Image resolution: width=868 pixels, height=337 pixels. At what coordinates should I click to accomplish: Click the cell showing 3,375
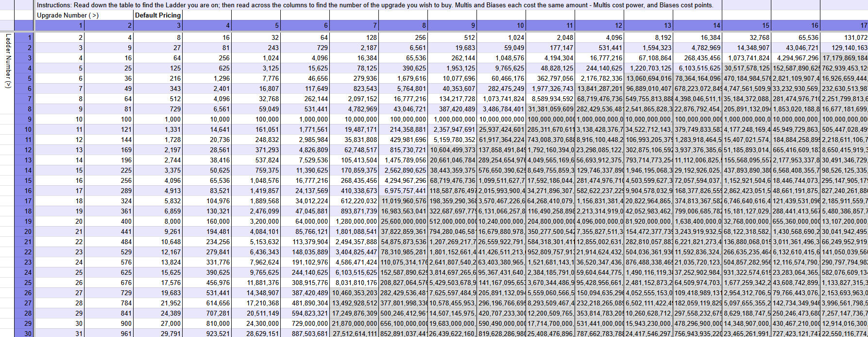pyautogui.click(x=158, y=170)
